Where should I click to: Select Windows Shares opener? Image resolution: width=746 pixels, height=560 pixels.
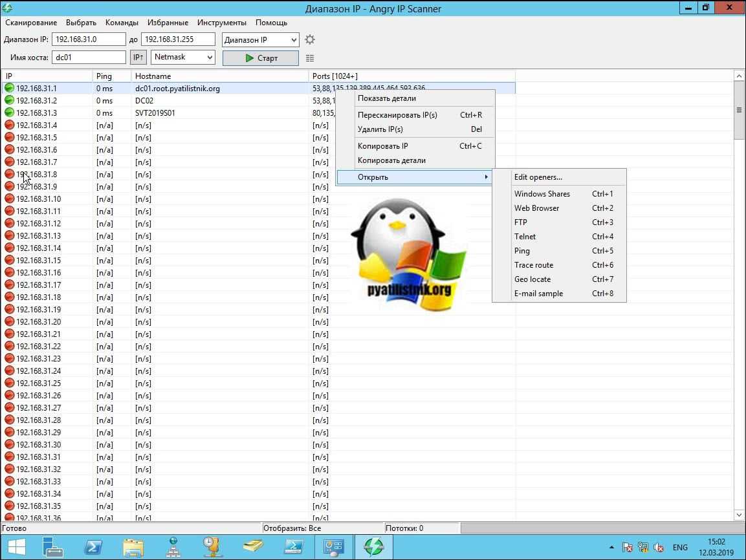(x=542, y=194)
